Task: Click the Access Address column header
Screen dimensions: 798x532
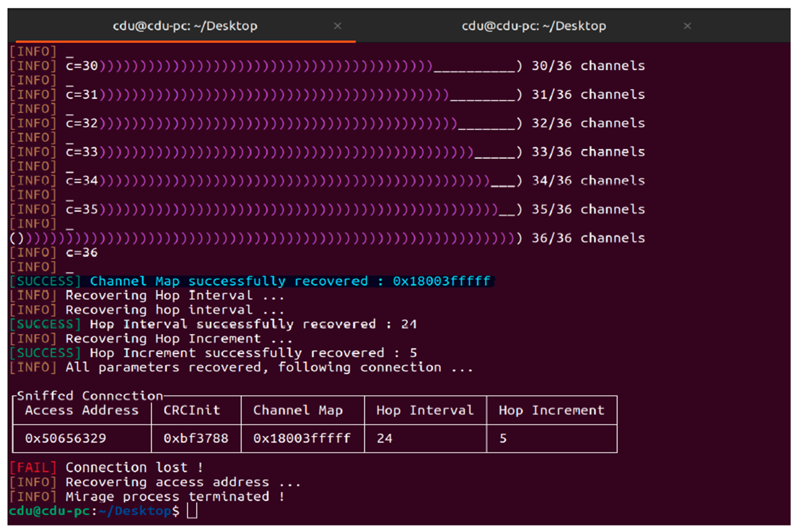Action: pyautogui.click(x=82, y=410)
